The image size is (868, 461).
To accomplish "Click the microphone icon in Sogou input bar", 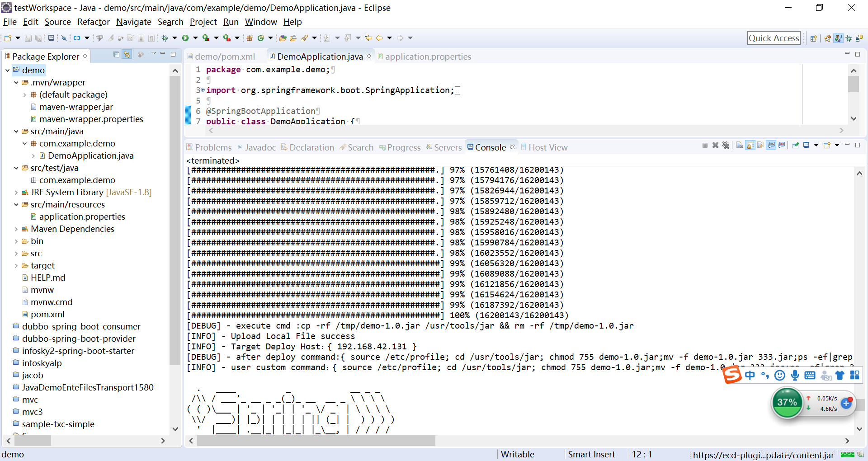I will point(795,375).
